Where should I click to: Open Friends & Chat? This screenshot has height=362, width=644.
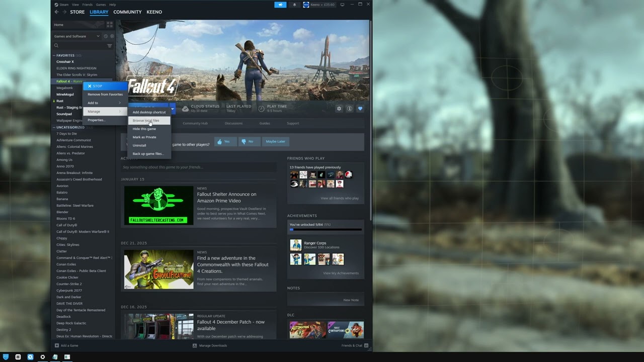[x=355, y=345]
